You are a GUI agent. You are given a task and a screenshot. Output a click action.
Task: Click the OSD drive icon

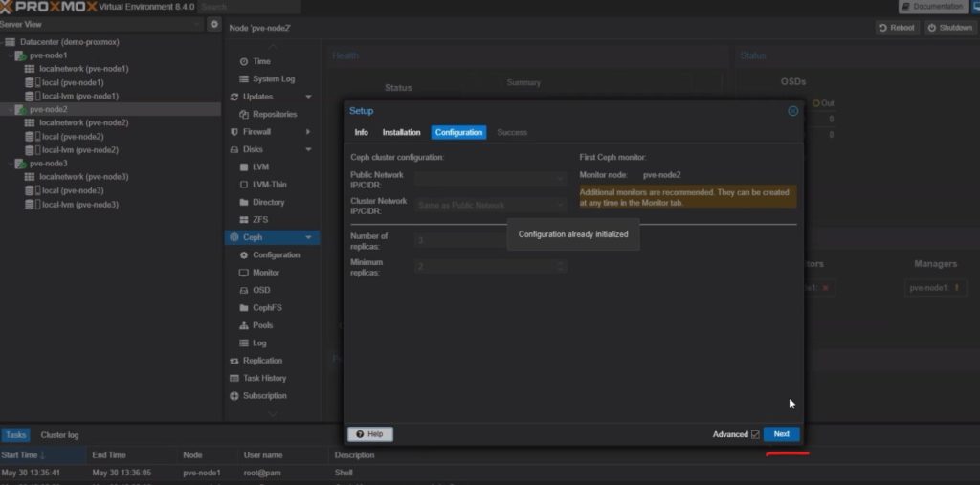tap(244, 290)
